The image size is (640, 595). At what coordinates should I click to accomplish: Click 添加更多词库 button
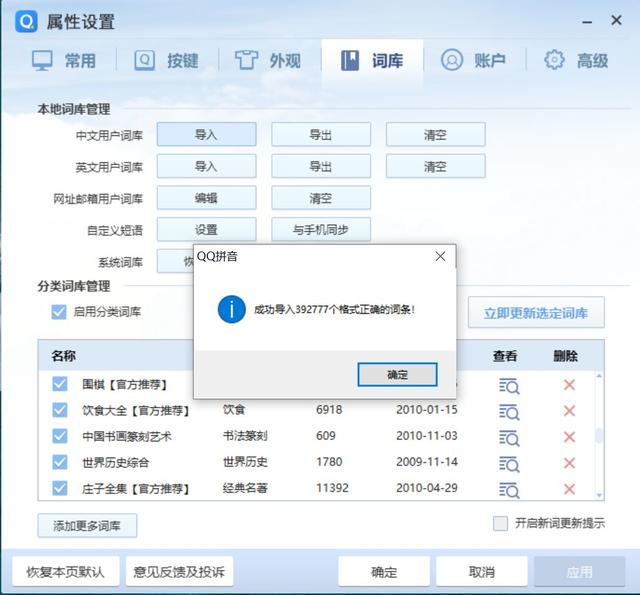click(x=87, y=526)
